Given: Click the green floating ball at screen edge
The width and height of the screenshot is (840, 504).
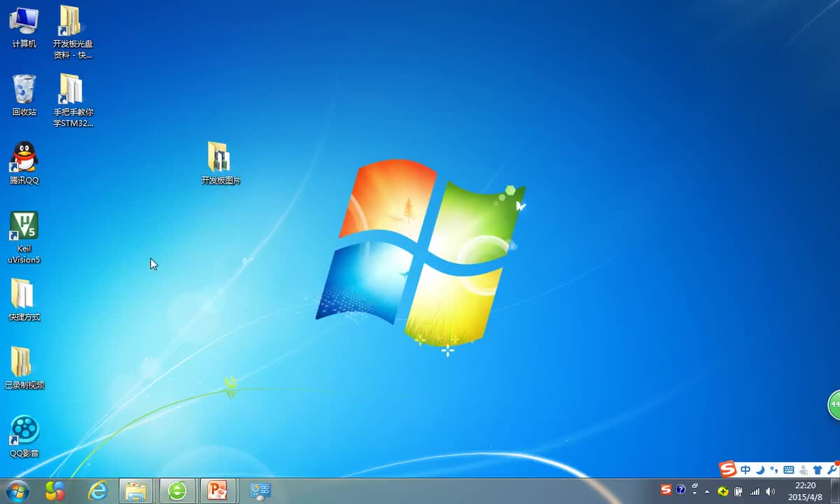Looking at the screenshot, I should coord(834,405).
